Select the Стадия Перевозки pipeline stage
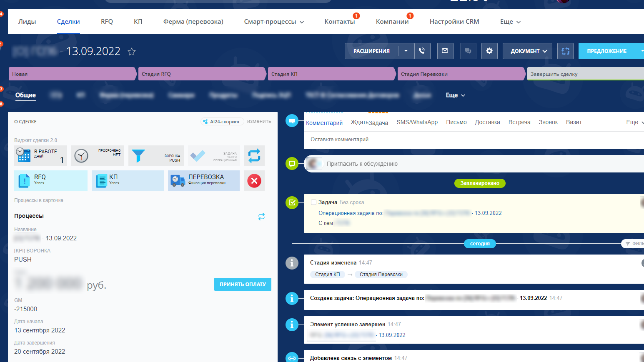The width and height of the screenshot is (644, 362). (461, 74)
